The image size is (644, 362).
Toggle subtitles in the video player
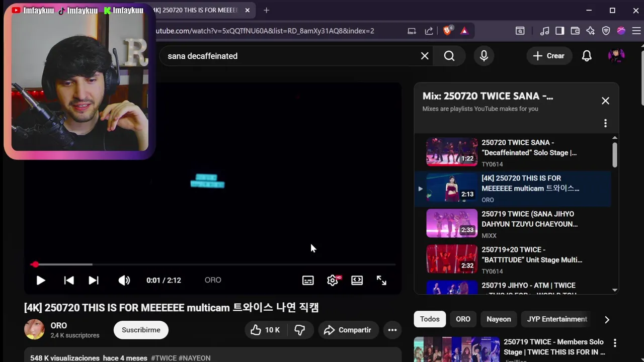pos(308,280)
